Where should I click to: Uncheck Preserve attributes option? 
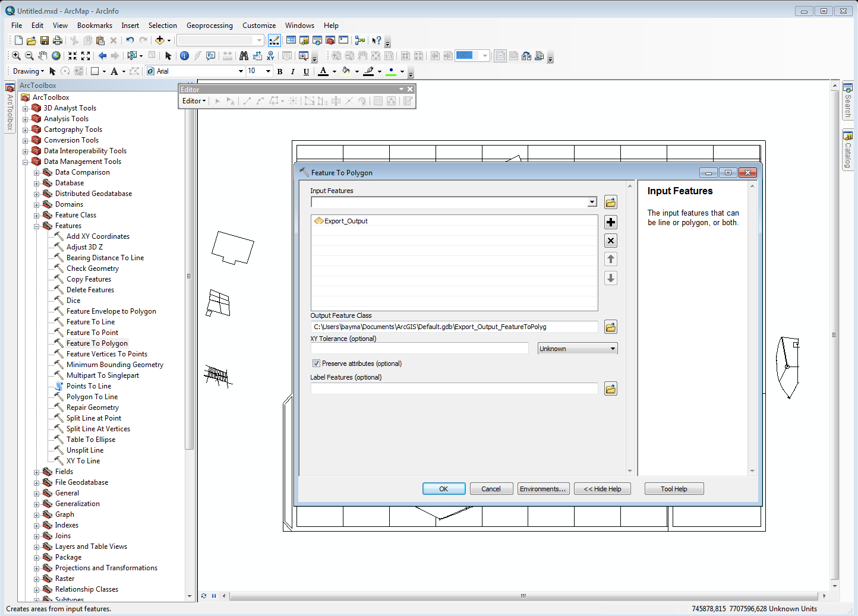tap(316, 364)
